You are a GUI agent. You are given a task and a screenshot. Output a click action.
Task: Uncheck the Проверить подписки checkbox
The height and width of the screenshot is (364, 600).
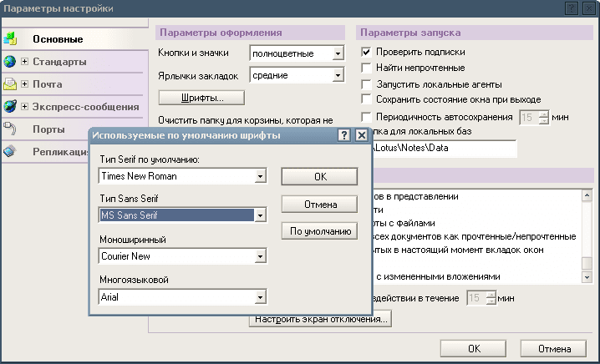click(366, 53)
